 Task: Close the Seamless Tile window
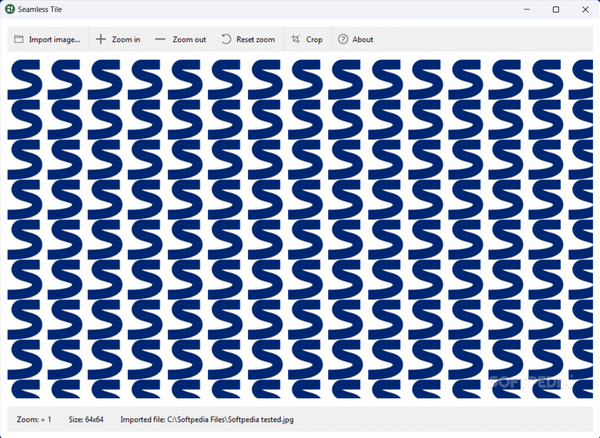click(x=585, y=9)
